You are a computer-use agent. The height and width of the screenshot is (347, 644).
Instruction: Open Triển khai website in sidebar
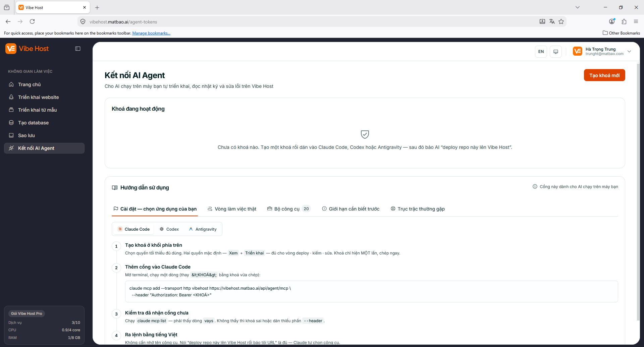click(44, 97)
